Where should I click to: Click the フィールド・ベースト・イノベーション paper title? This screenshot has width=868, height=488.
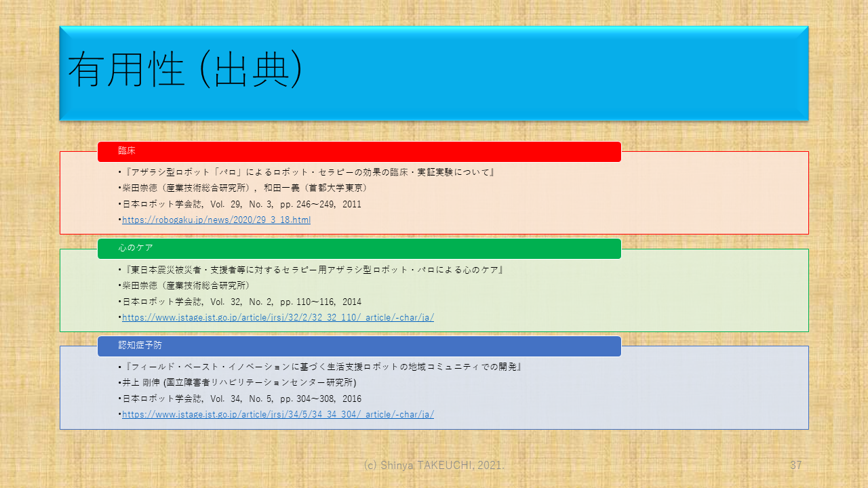pos(321,367)
